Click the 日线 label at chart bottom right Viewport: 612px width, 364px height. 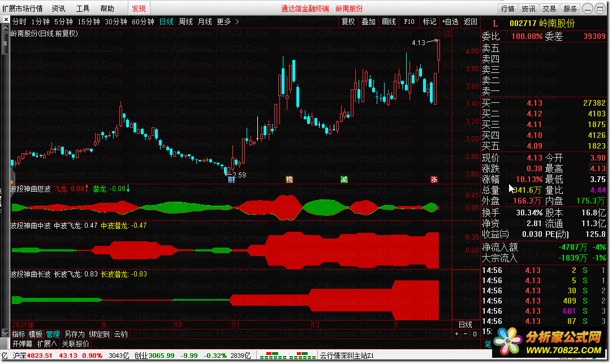(x=466, y=324)
